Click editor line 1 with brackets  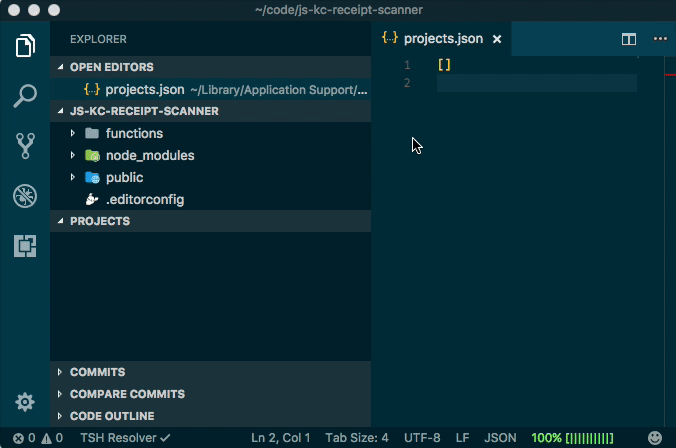tap(537, 65)
